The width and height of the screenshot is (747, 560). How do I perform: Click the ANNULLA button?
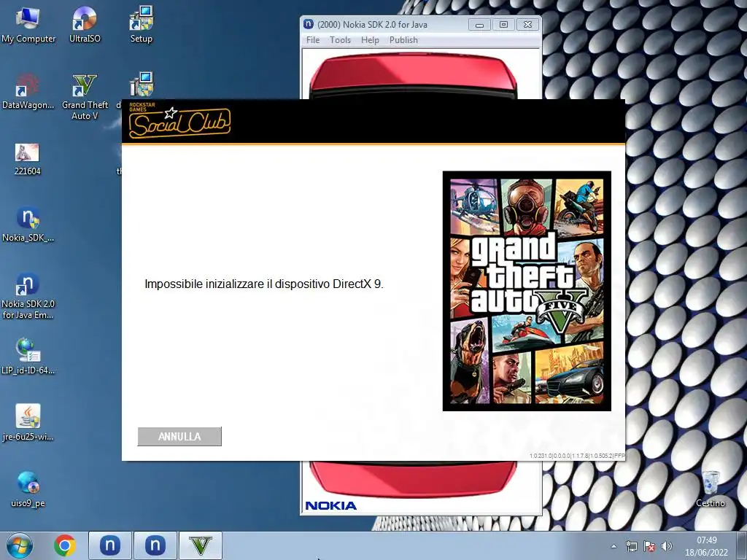pos(179,436)
